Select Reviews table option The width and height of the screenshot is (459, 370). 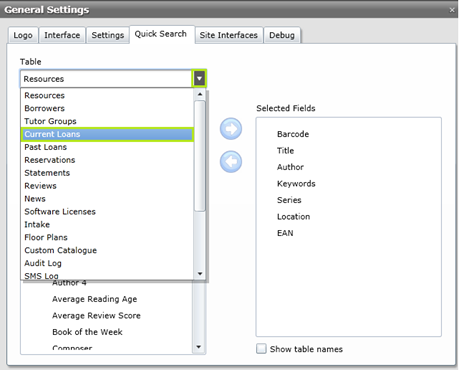pyautogui.click(x=107, y=186)
